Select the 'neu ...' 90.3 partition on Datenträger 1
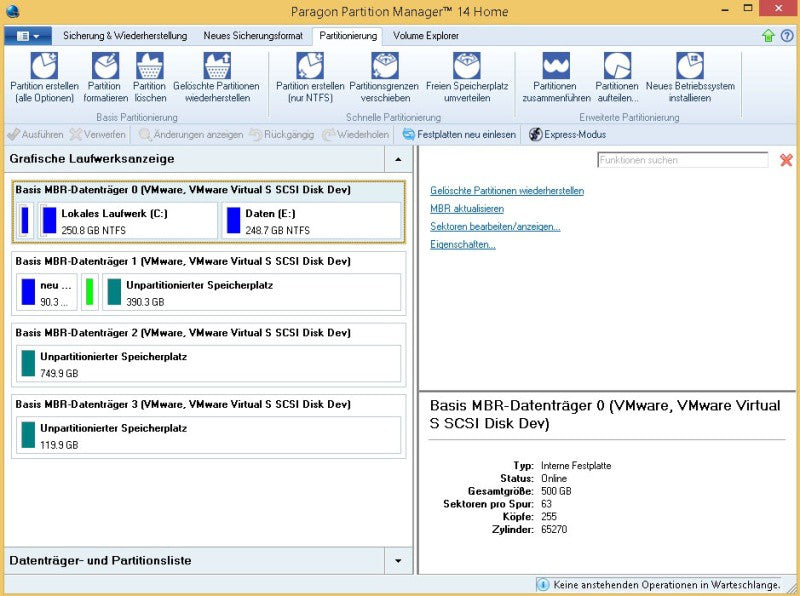 [x=47, y=292]
